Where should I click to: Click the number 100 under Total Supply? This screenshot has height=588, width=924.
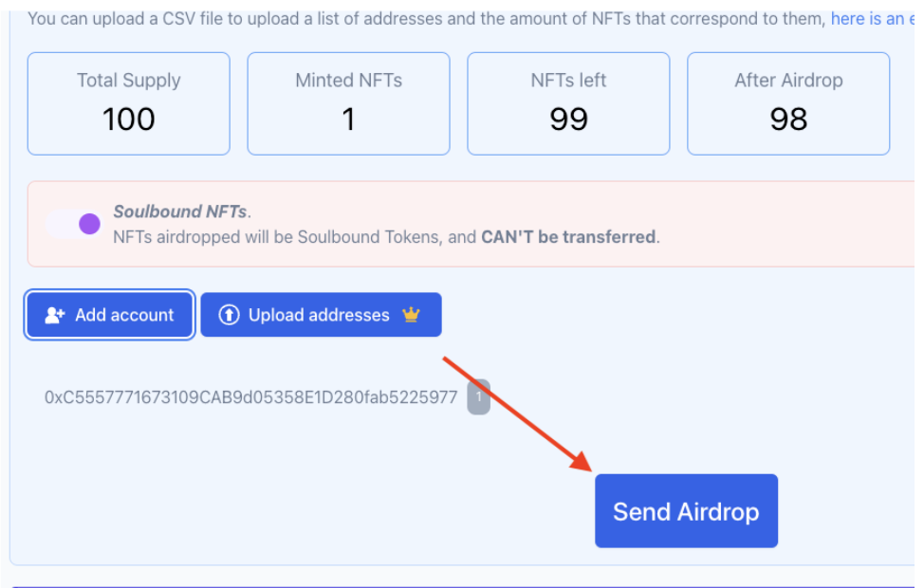tap(128, 119)
